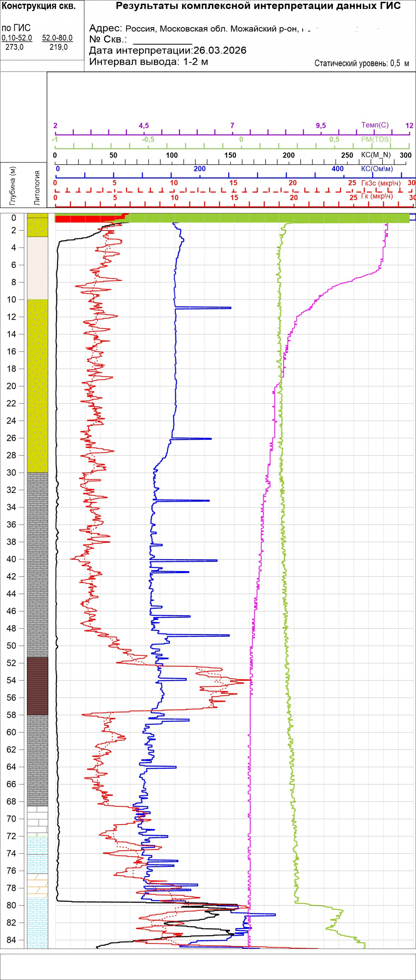Select the "250" tick on КС(M_N) scale
Image resolution: width=416 pixels, height=980 pixels.
[x=347, y=155]
